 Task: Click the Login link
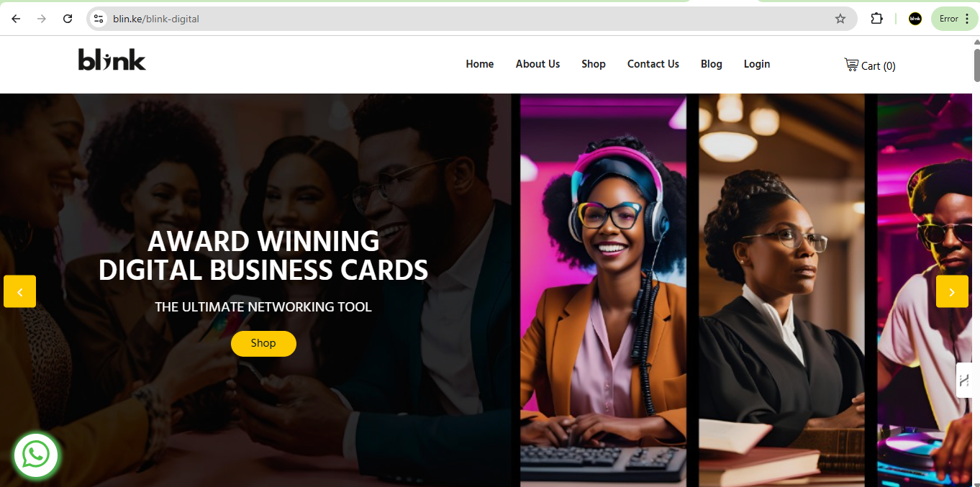757,64
